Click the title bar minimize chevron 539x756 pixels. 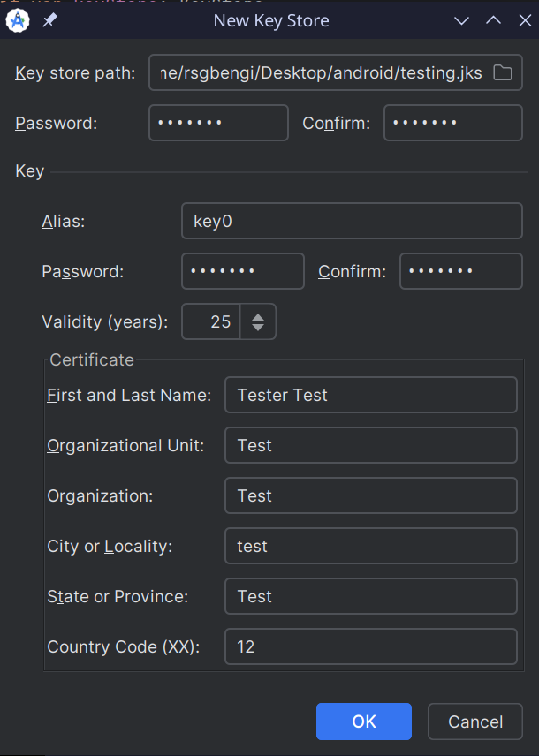click(461, 21)
